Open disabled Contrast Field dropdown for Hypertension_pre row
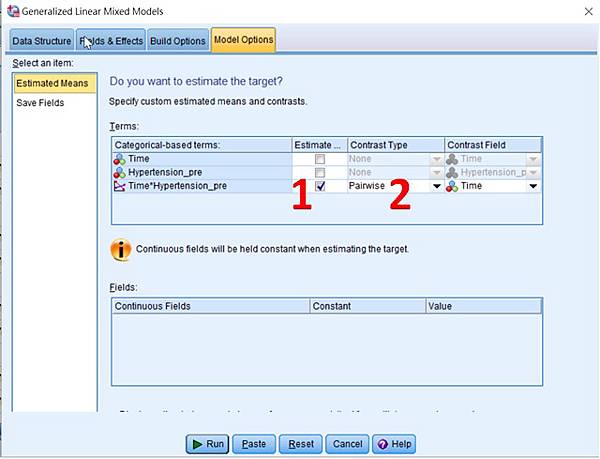Image resolution: width=600 pixels, height=459 pixels. click(x=533, y=173)
